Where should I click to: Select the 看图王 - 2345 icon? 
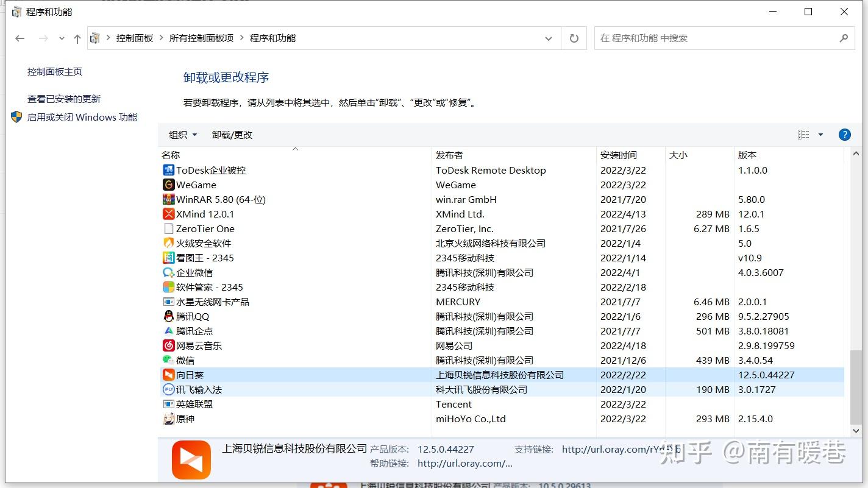coord(168,258)
